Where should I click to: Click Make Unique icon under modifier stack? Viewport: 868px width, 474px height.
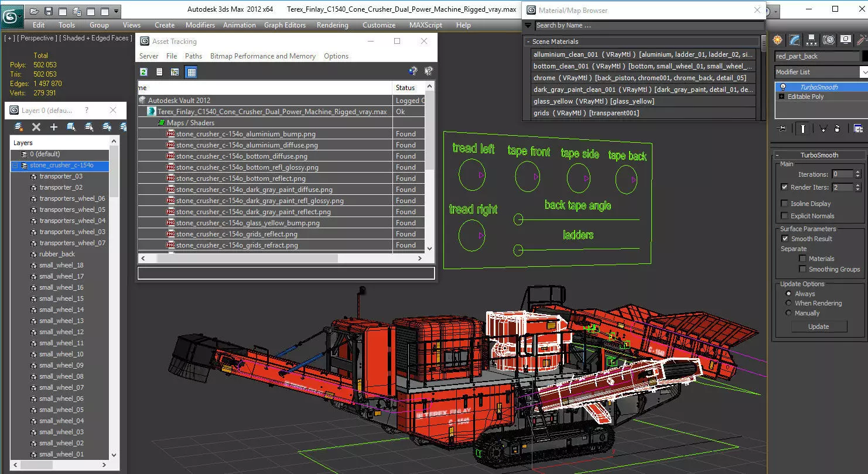pyautogui.click(x=822, y=129)
